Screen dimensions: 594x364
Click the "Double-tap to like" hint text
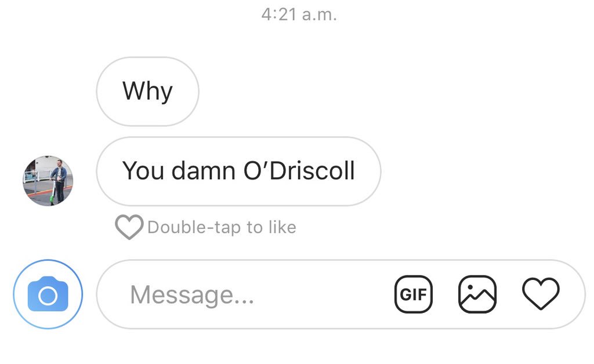point(222,227)
